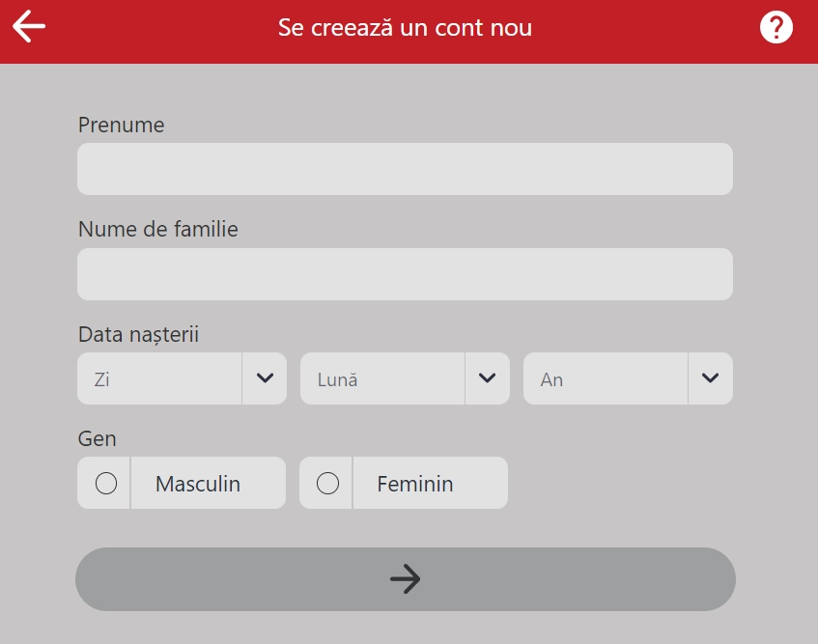818x644 pixels.
Task: Click the chevron arrow beside An
Action: 711,378
